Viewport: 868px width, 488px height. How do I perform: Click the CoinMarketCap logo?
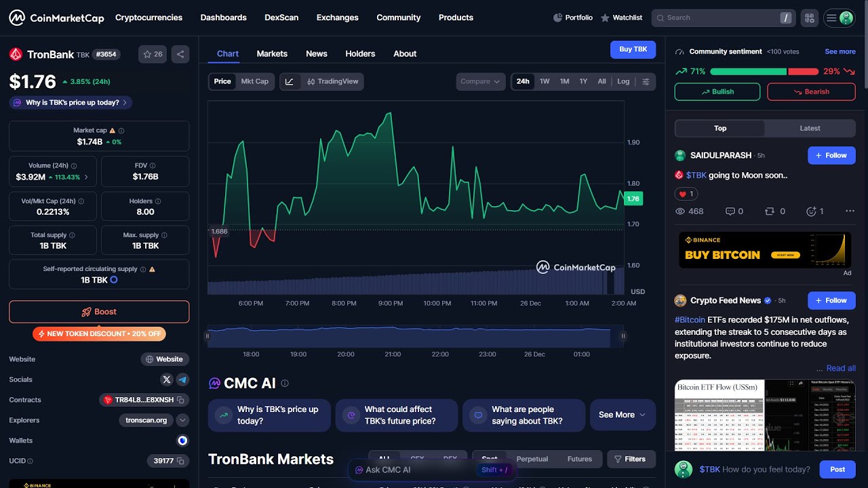click(x=56, y=18)
